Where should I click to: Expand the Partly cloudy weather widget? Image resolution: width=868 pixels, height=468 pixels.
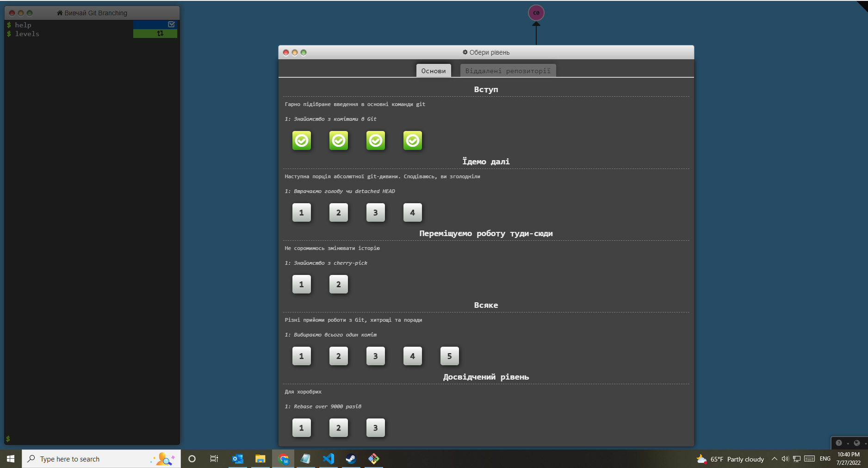(736, 459)
